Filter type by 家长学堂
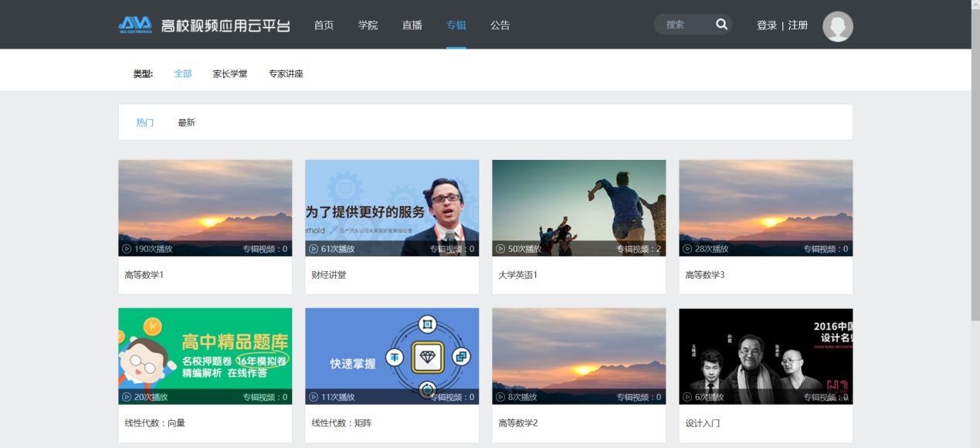The image size is (980, 448). click(x=230, y=73)
